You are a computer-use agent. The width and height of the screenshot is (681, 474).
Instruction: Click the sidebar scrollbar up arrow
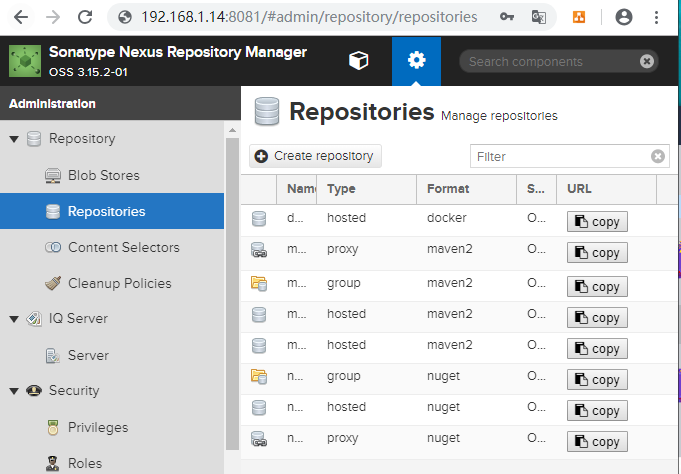232,130
